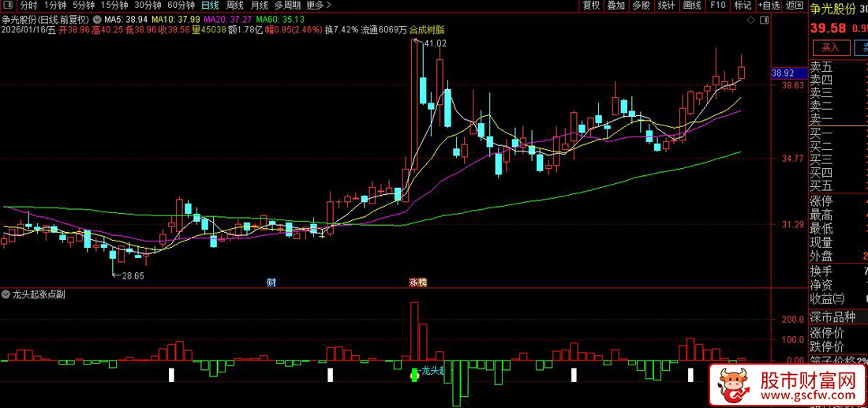Select the 15分钟 period tab
868x408 pixels.
114,6
